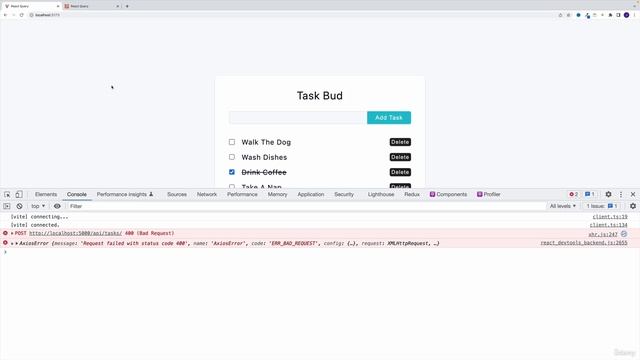This screenshot has width=640, height=360.
Task: Open the xhr.js:247 source link
Action: tap(603, 234)
